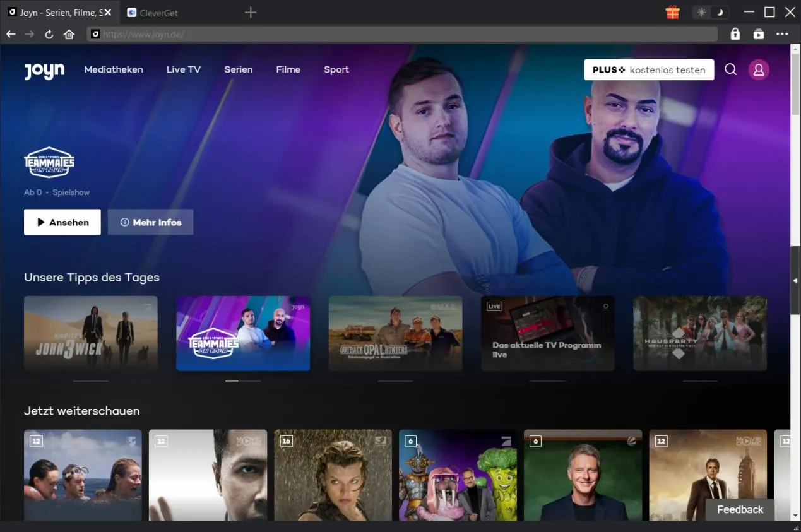
Task: Click the Joyn logo
Action: [44, 71]
